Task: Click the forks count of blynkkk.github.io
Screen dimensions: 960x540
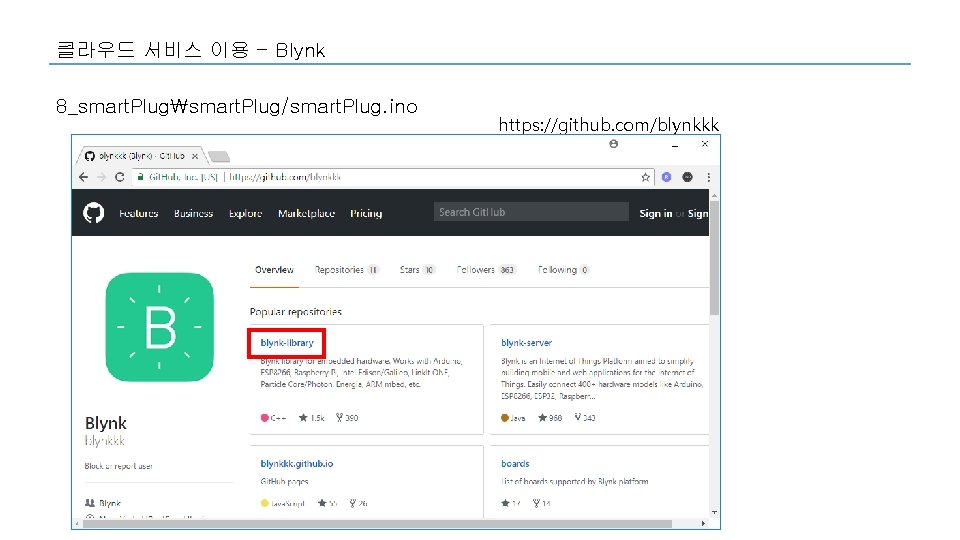Action: tap(358, 503)
